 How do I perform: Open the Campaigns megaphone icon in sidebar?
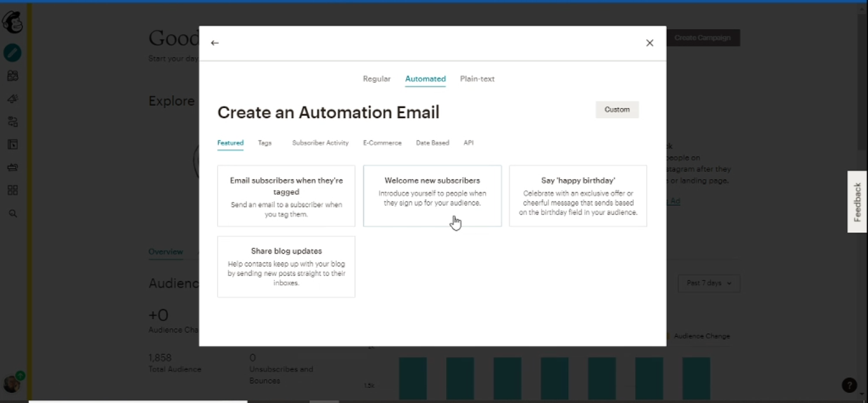(x=12, y=99)
